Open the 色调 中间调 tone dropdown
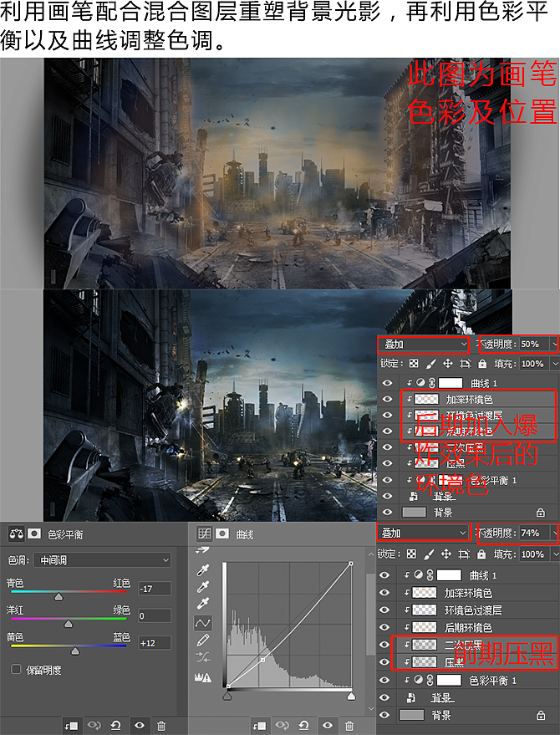 click(x=102, y=560)
